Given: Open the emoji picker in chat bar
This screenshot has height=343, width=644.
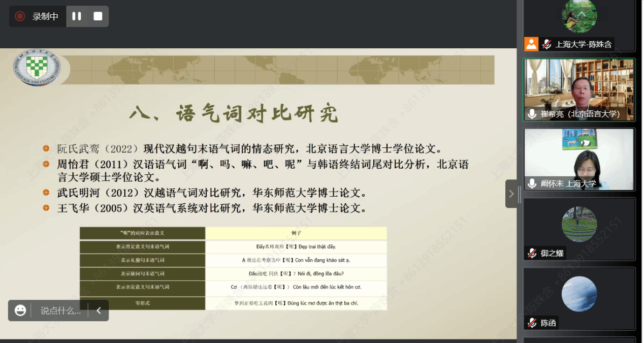Looking at the screenshot, I should pyautogui.click(x=20, y=310).
